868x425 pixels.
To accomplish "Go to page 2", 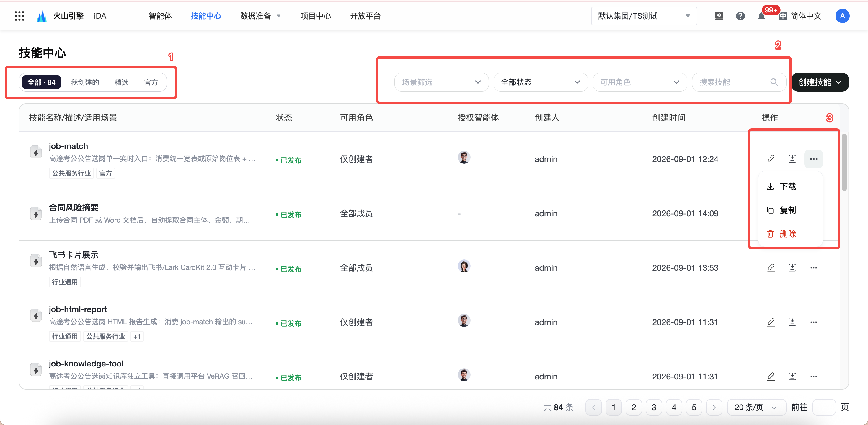I will coord(634,407).
